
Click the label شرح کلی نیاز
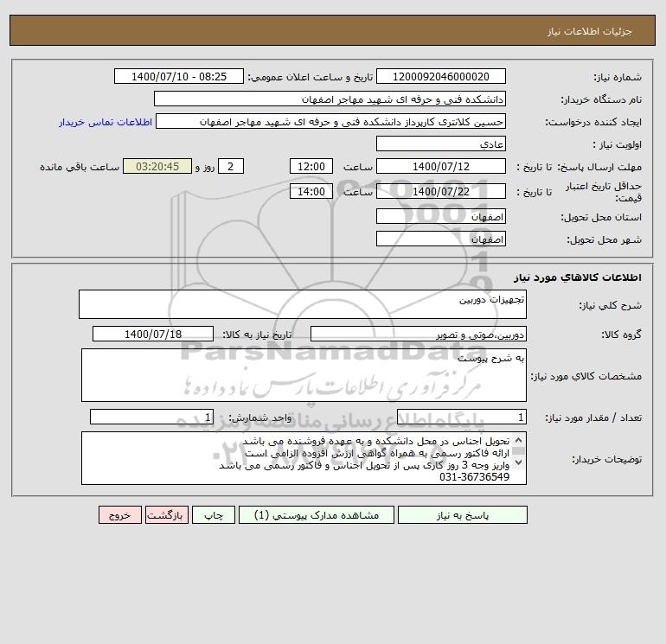[611, 305]
